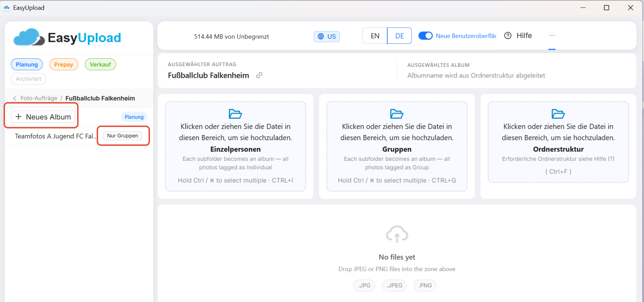
Task: Click the Einzelpersonen upload drop zone text
Action: click(235, 149)
